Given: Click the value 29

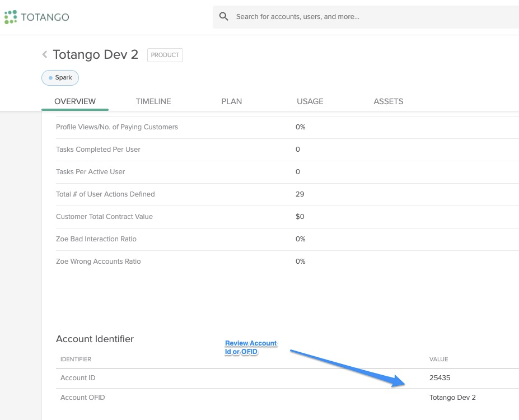Looking at the screenshot, I should 300,194.
